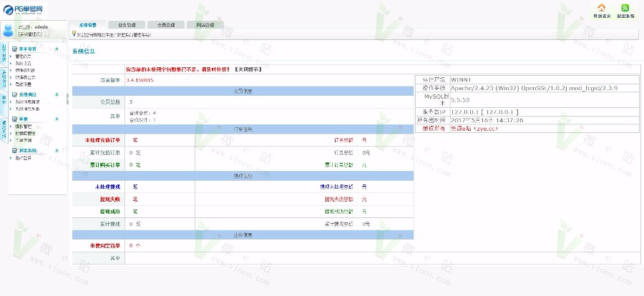
Task: Open 管理首页 in the sidebar
Action: coord(23,56)
